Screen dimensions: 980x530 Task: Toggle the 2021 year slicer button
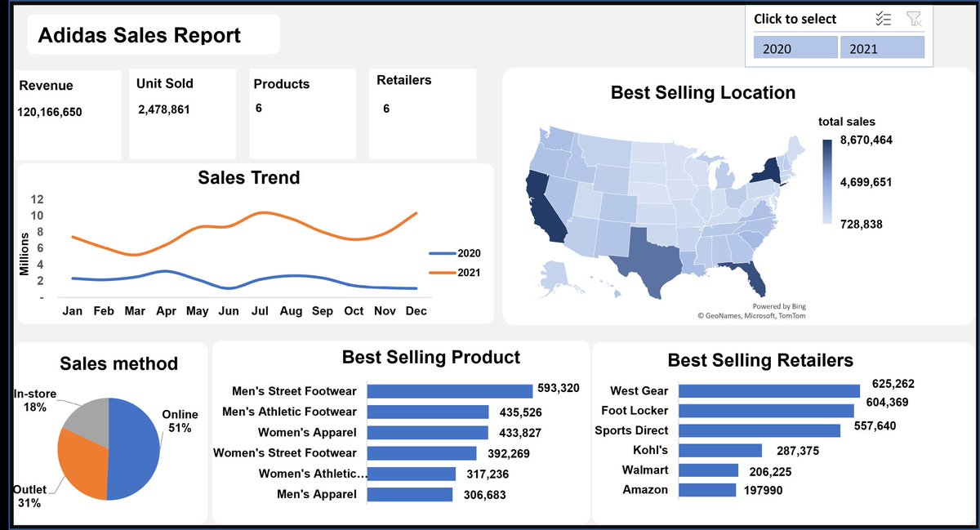(x=882, y=47)
